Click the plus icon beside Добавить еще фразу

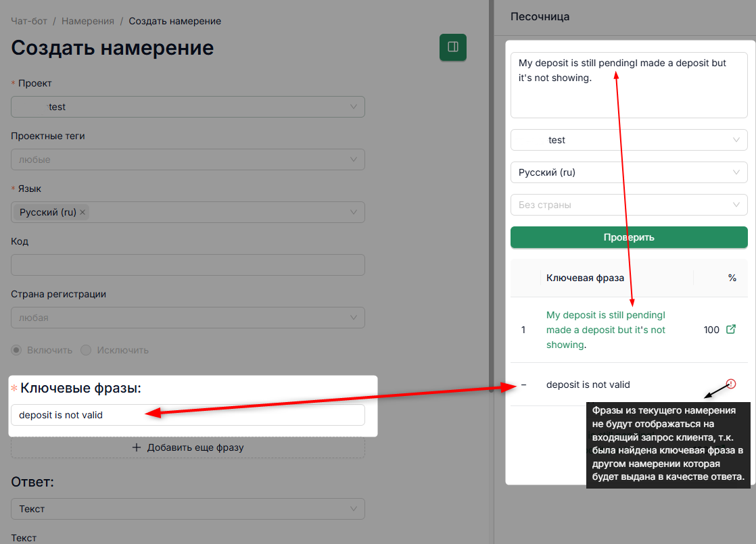pyautogui.click(x=137, y=447)
